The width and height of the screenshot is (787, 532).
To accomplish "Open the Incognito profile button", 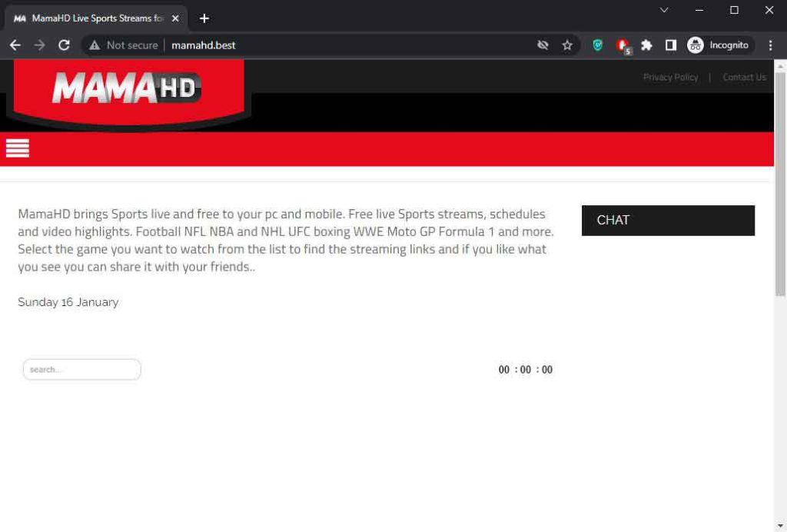I will coord(719,45).
